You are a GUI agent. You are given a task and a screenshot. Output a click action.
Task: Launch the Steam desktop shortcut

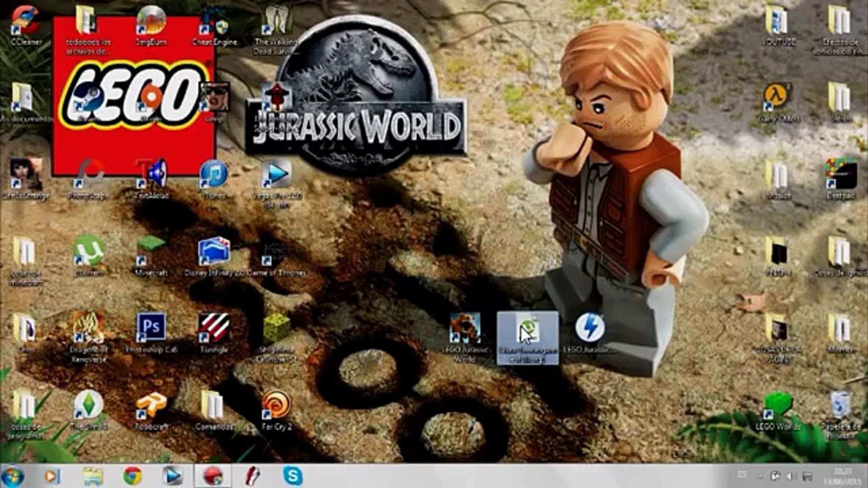pos(89,102)
